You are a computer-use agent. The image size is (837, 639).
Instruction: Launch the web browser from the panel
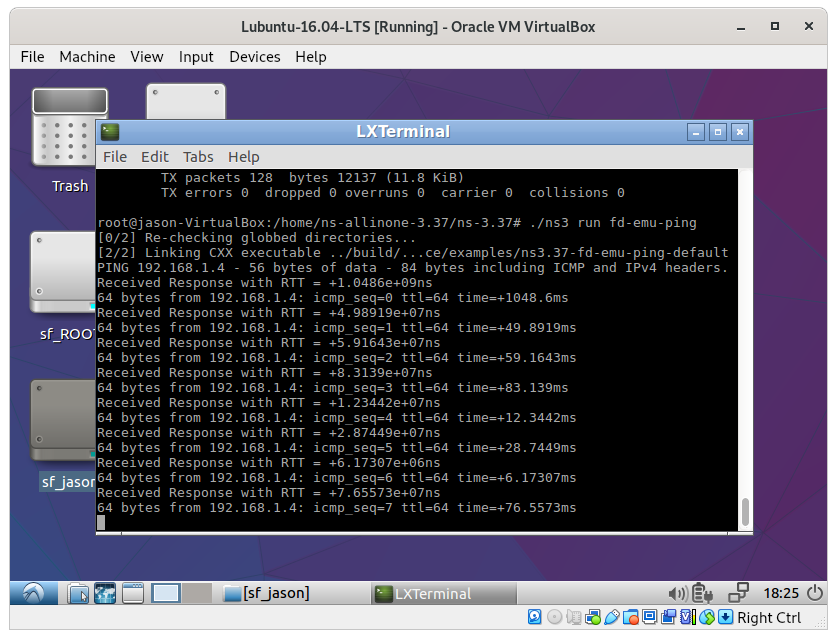(105, 593)
